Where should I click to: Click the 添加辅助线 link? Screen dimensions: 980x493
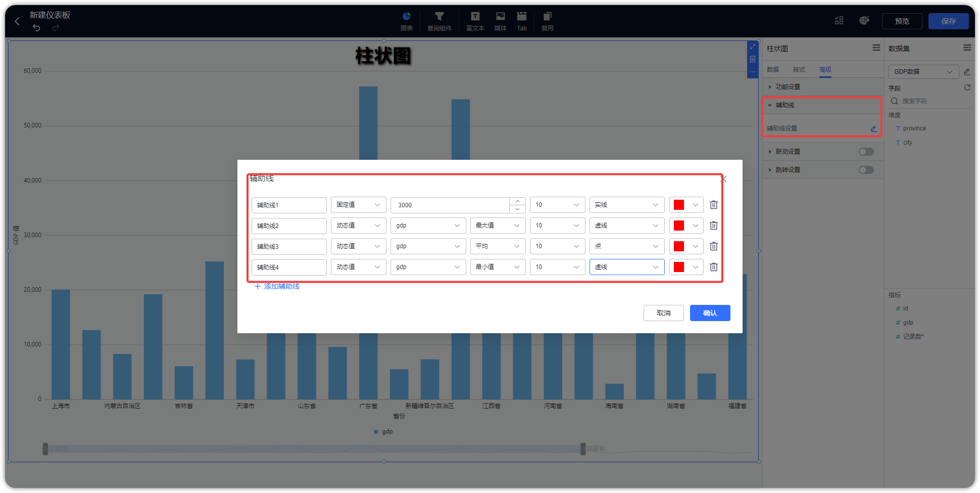[277, 286]
